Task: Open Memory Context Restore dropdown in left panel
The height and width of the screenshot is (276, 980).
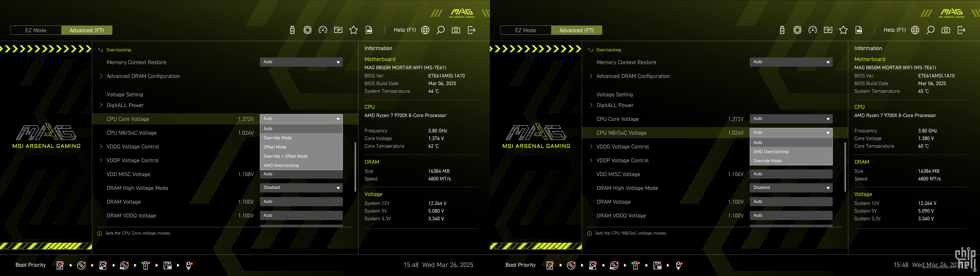Action: 301,62
